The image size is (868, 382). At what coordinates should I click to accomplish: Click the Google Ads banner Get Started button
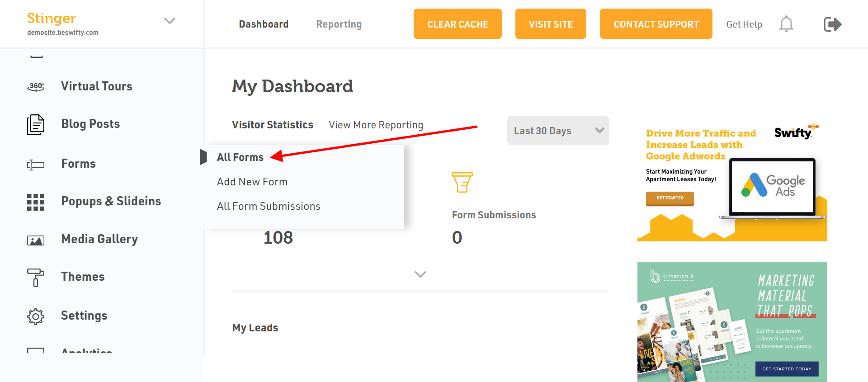[x=670, y=198]
